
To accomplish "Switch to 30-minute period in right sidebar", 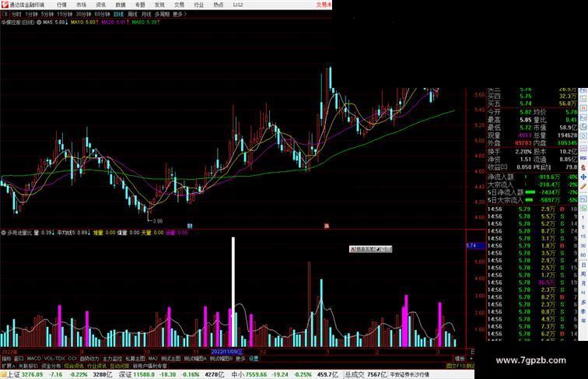I will tap(583, 246).
